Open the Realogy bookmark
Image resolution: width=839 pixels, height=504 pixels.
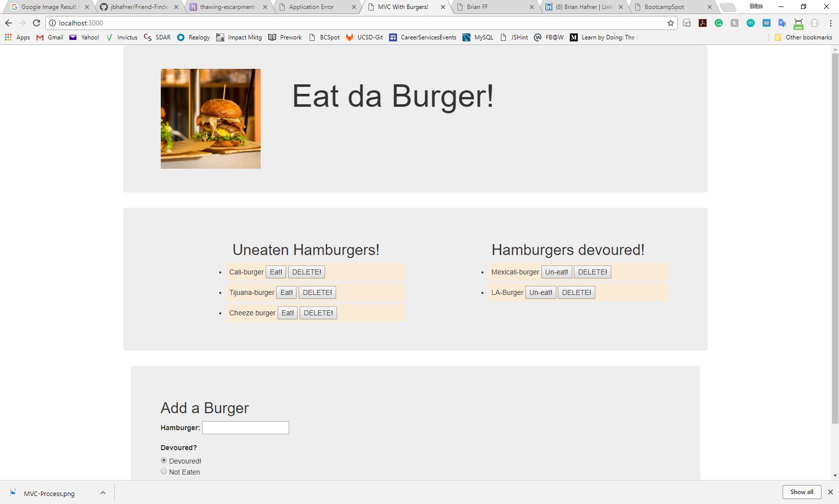pyautogui.click(x=194, y=37)
